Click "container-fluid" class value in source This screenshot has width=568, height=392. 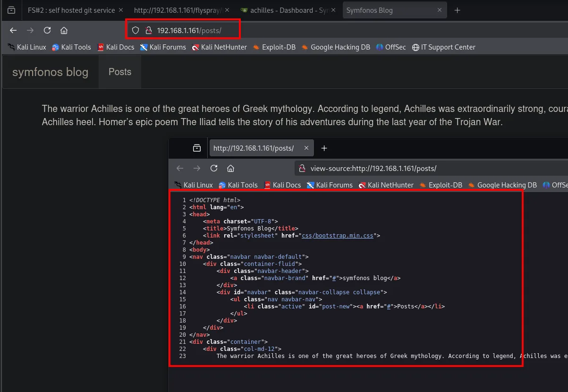pos(270,264)
